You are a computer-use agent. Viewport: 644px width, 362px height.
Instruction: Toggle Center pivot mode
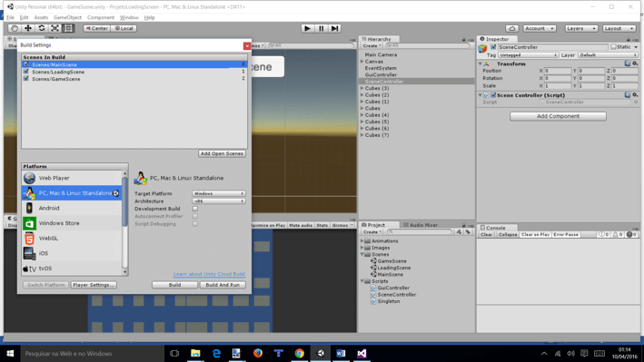point(96,28)
